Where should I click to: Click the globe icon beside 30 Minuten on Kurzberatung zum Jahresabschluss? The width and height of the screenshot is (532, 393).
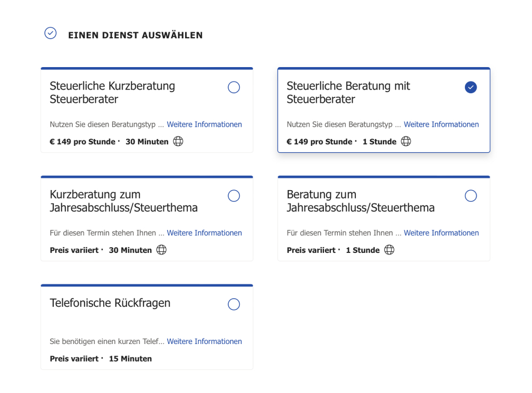click(x=161, y=250)
